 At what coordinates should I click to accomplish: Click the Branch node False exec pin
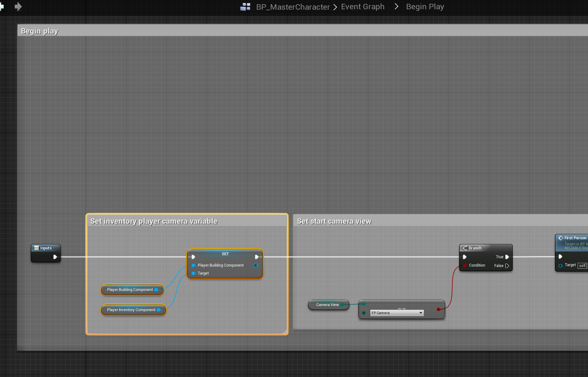coord(507,266)
